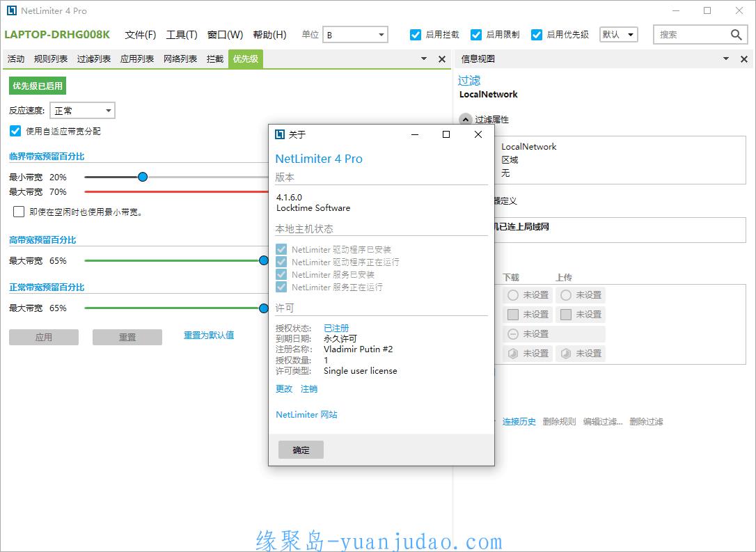Screen dimensions: 756x552
Task: Click the NetLimiter logo icon in the main title bar
Action: pos(12,10)
